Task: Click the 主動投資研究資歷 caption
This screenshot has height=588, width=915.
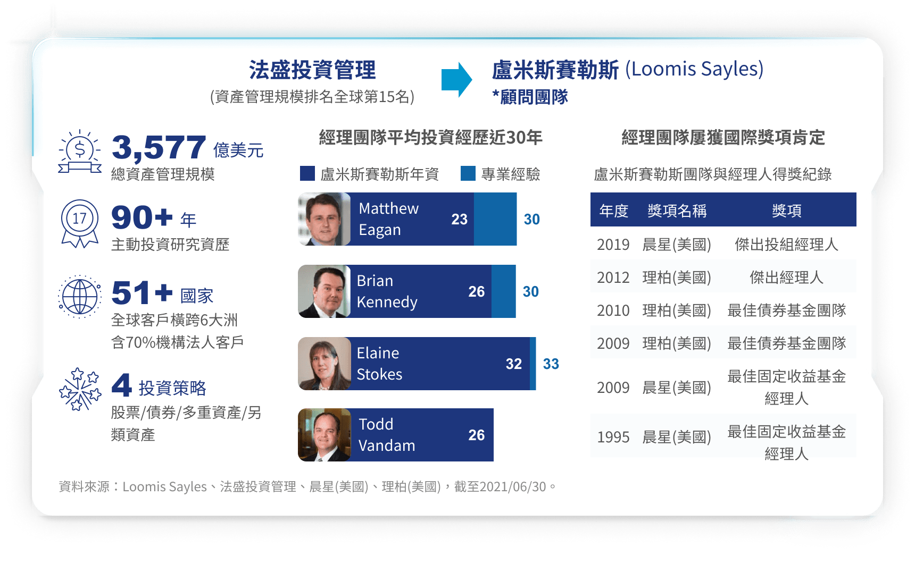Action: point(170,244)
